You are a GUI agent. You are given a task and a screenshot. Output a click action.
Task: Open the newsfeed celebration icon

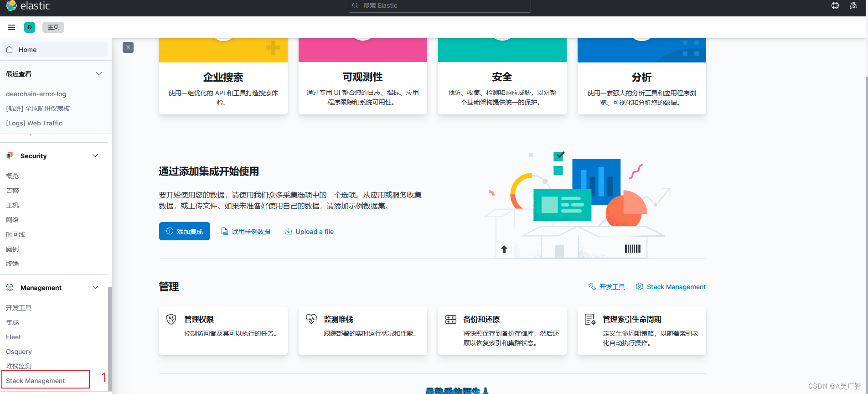(x=853, y=5)
